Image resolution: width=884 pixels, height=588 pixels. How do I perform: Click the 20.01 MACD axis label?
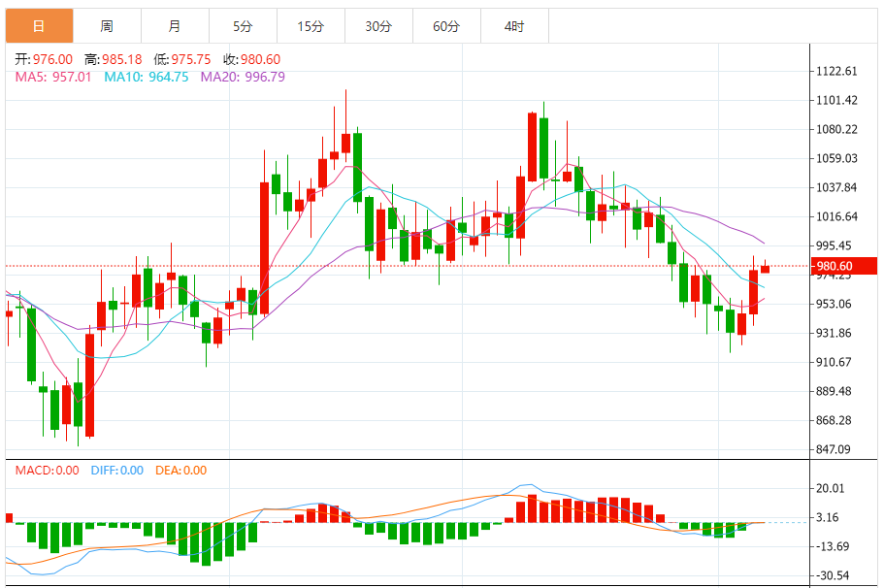[x=831, y=488]
